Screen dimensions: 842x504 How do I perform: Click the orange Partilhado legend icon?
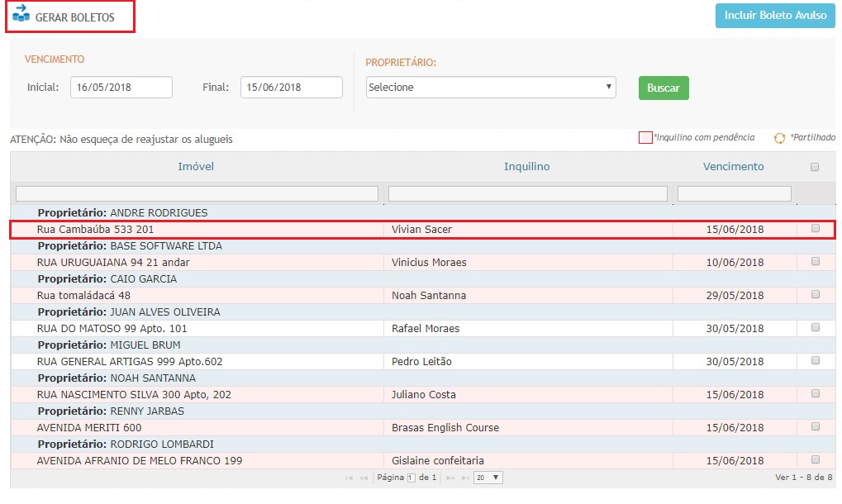[x=778, y=139]
